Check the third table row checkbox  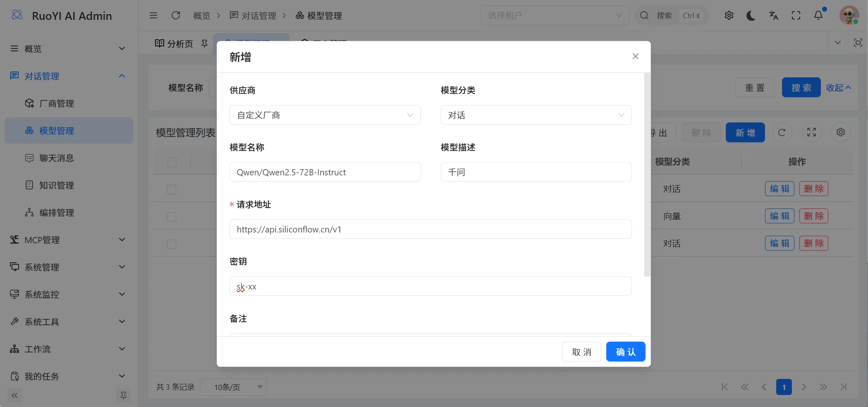tap(172, 244)
